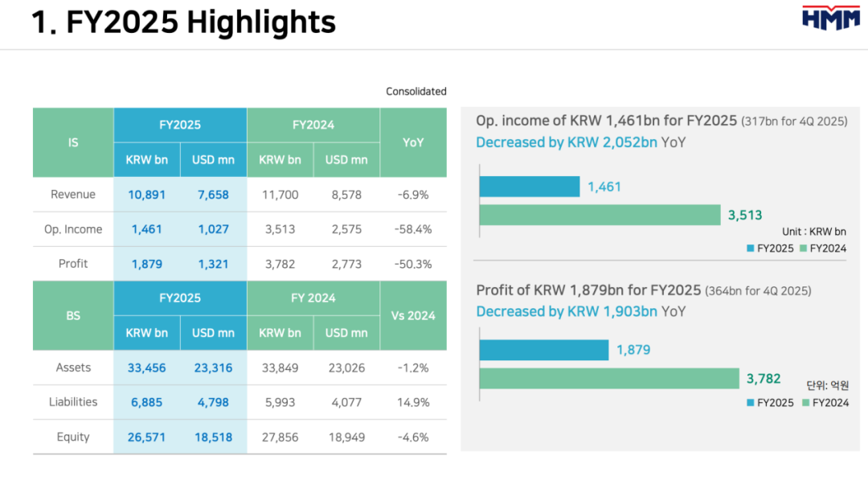Click the Vs 2024 column header

(413, 315)
